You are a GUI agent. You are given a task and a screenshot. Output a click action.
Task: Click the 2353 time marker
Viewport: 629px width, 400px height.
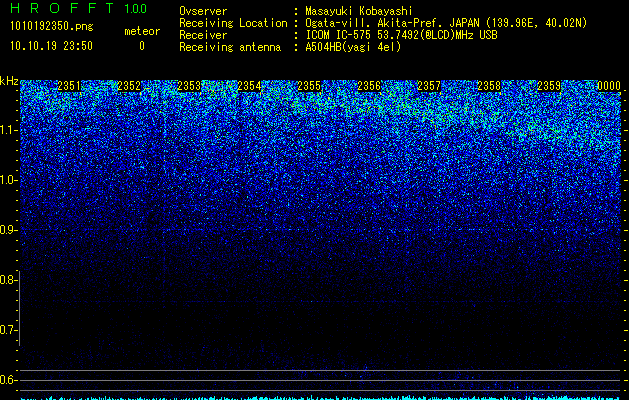189,86
